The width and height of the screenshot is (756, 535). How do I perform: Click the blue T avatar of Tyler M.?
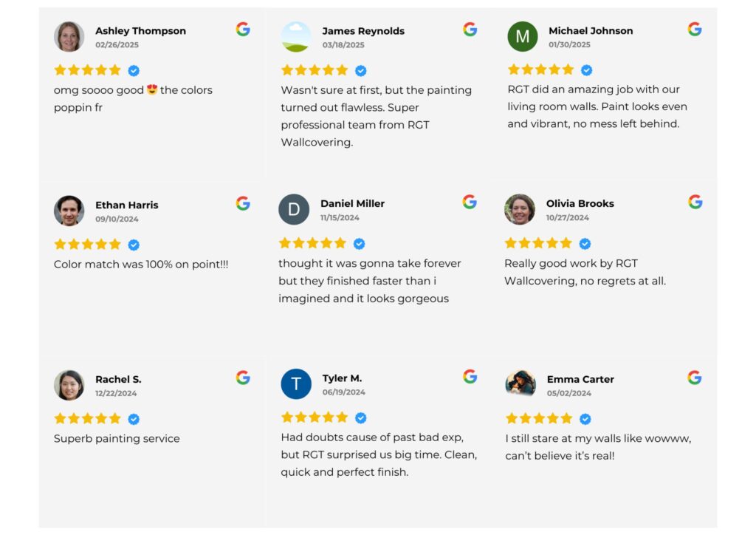click(296, 384)
